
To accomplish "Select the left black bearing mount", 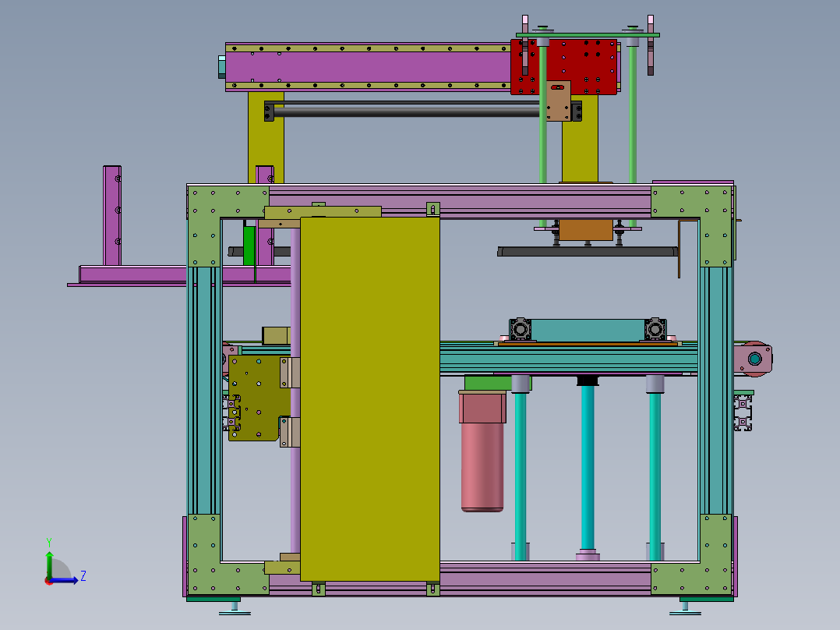I will (x=520, y=329).
